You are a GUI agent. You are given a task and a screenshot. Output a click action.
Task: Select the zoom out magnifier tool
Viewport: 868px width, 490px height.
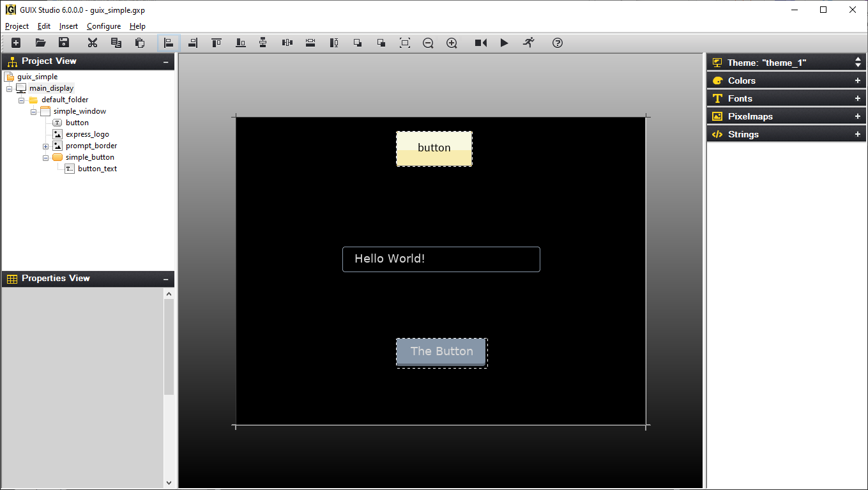428,43
